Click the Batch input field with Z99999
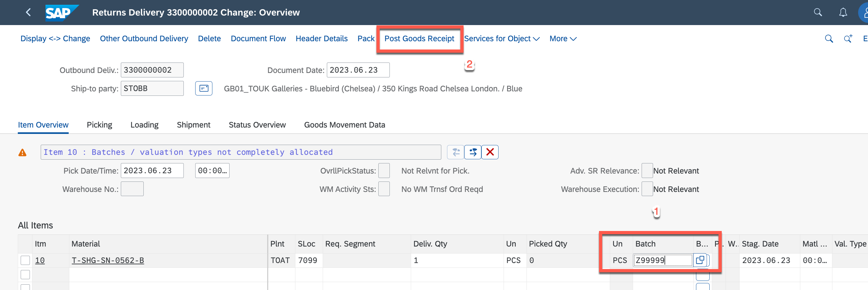Image resolution: width=868 pixels, height=290 pixels. (x=662, y=260)
